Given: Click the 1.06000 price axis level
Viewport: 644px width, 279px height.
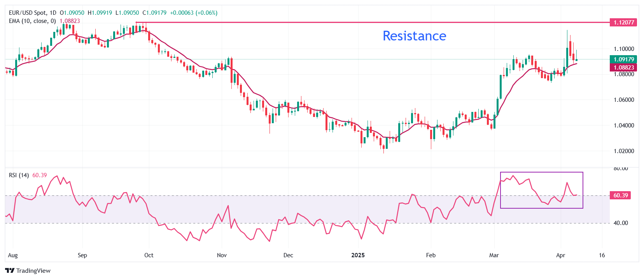Looking at the screenshot, I should click(623, 100).
